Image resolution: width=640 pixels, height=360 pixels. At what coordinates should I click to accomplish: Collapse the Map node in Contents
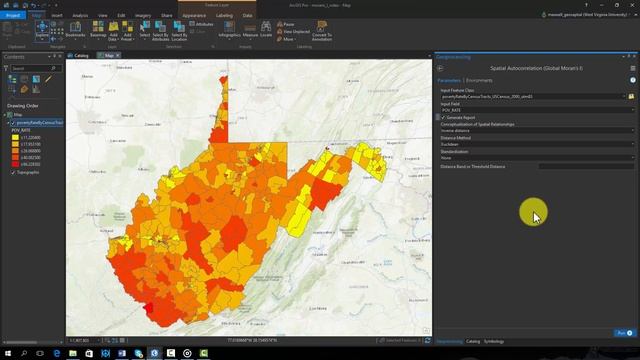[4, 115]
